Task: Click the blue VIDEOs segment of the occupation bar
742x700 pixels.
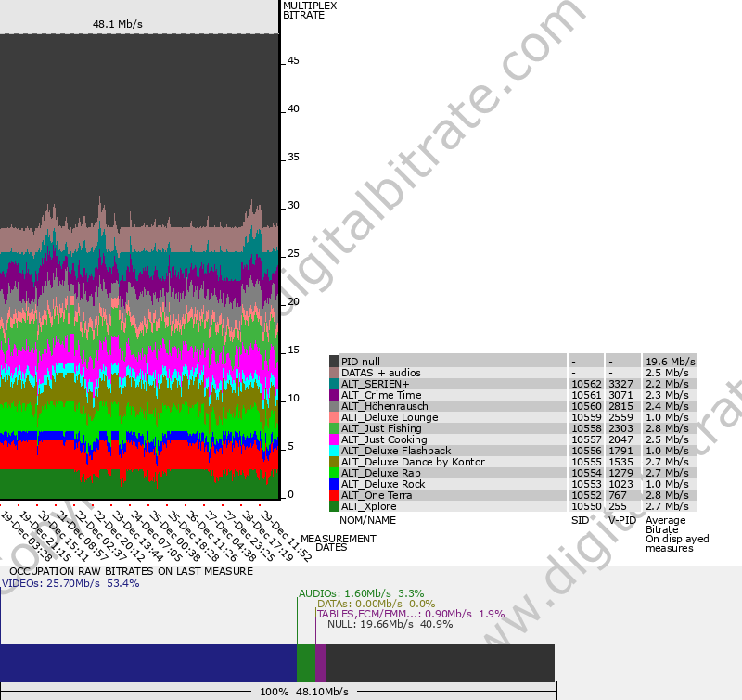Action: coord(148,663)
